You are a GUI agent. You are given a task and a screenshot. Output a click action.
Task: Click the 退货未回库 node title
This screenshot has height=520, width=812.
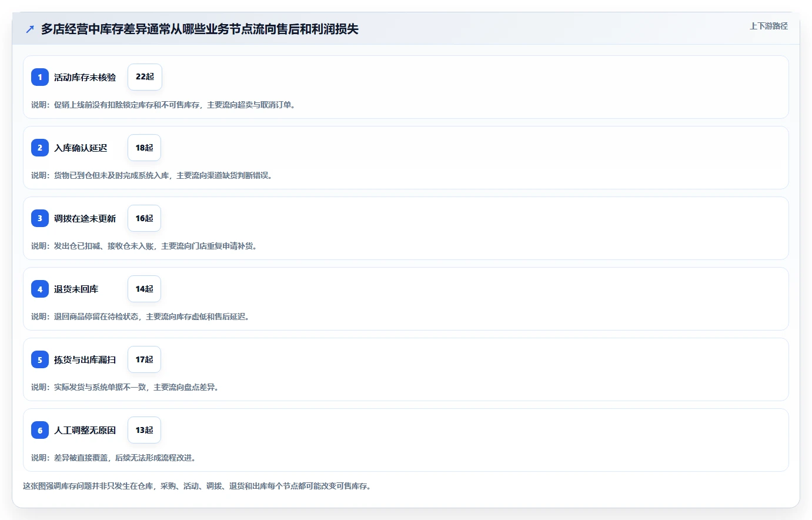click(76, 289)
